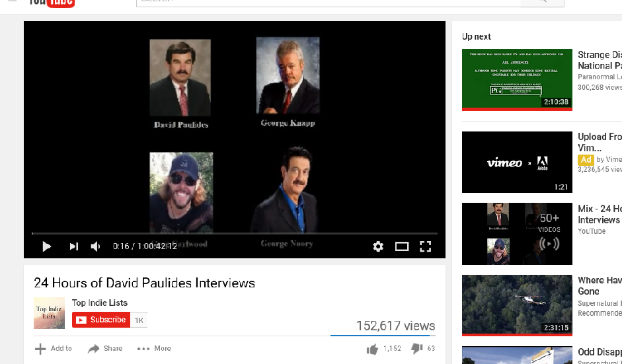The height and width of the screenshot is (364, 622).
Task: Share this video
Action: point(105,349)
